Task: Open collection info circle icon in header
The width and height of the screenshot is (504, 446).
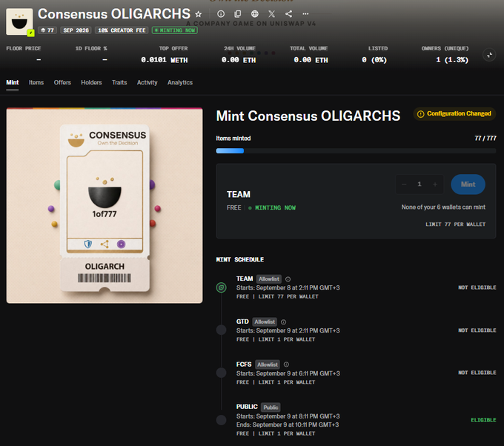Action: tap(221, 14)
